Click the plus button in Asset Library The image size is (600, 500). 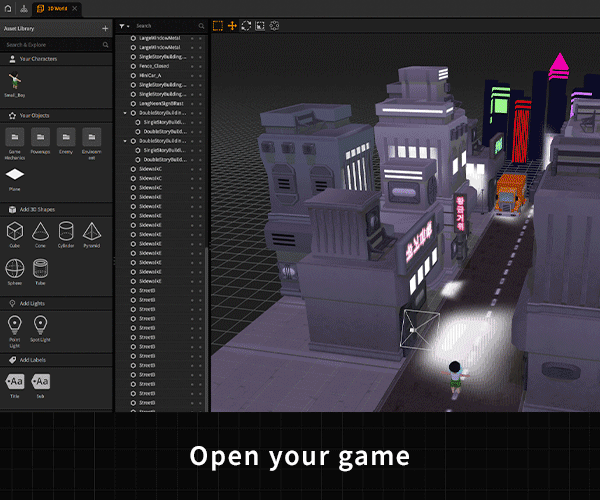coord(105,28)
